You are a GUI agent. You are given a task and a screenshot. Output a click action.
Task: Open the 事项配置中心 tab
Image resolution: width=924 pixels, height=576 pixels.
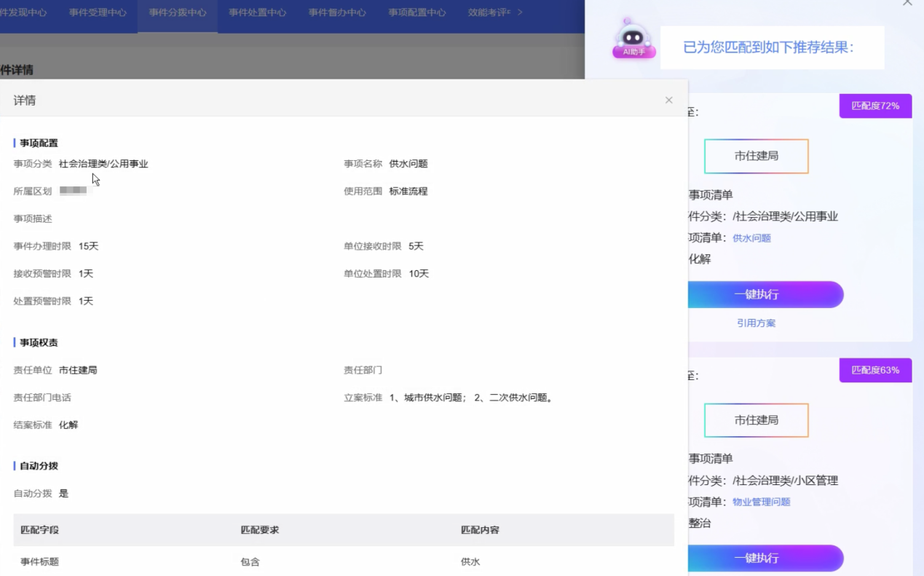pos(416,13)
